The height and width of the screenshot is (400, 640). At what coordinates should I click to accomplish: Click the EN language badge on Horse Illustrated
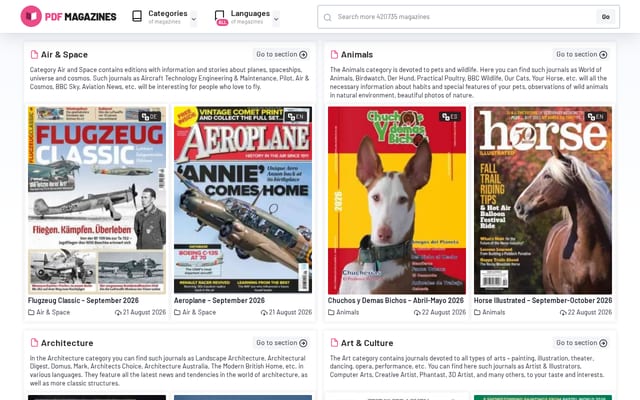click(596, 117)
